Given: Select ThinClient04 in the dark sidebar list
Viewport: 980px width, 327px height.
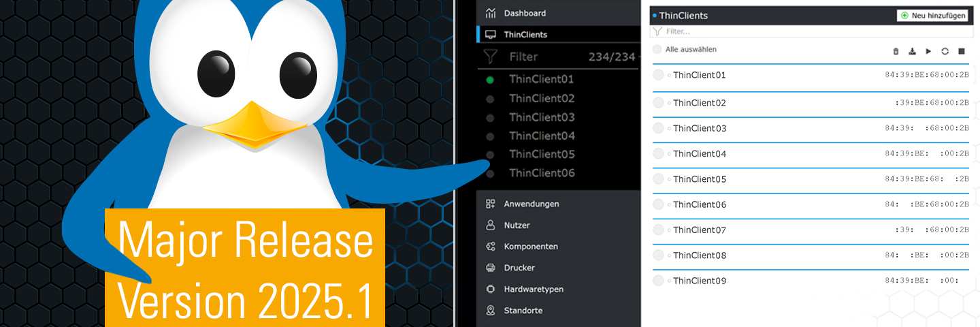Looking at the screenshot, I should click(542, 136).
